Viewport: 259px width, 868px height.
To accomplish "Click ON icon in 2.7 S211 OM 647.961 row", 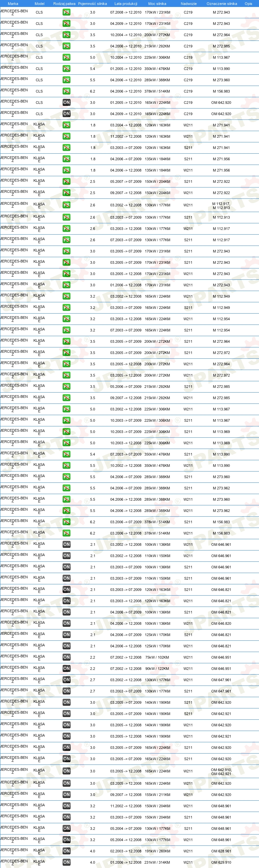I will (67, 692).
